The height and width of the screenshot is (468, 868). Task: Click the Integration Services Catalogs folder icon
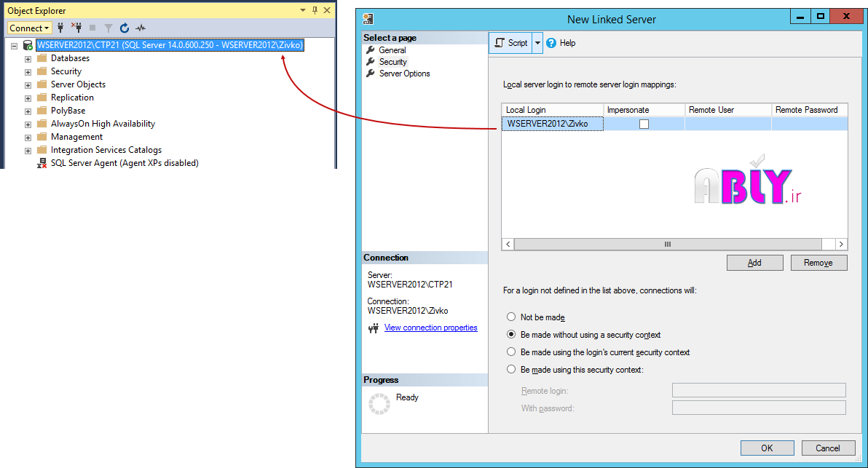(x=42, y=150)
